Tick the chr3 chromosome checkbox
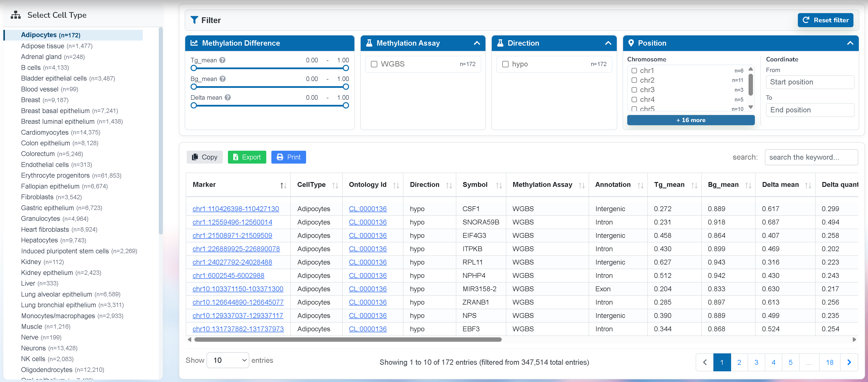 pos(634,90)
